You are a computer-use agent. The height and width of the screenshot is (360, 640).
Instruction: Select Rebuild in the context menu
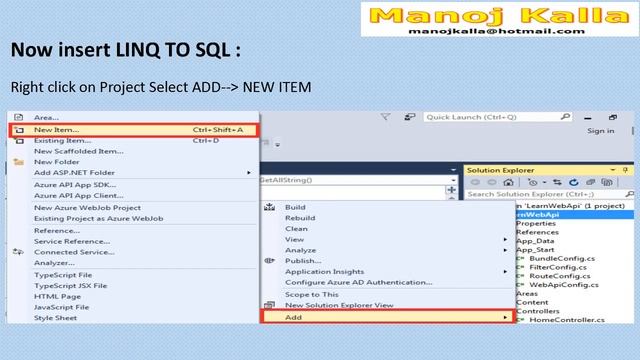(300, 218)
